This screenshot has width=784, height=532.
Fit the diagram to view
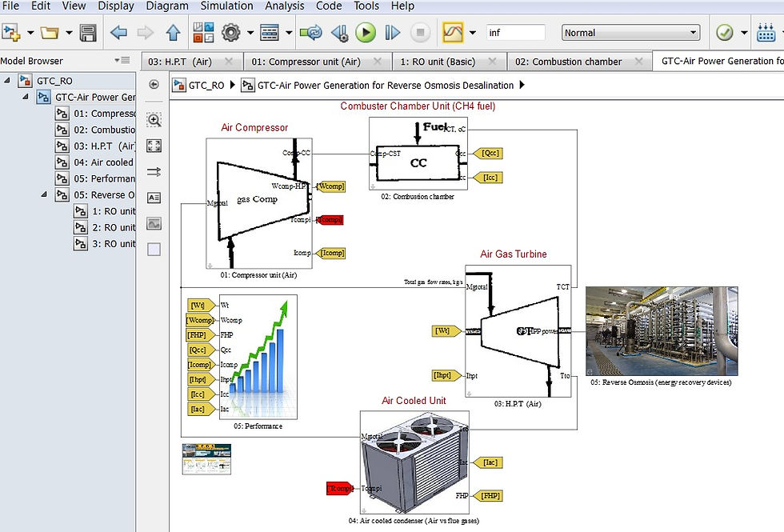pyautogui.click(x=154, y=146)
